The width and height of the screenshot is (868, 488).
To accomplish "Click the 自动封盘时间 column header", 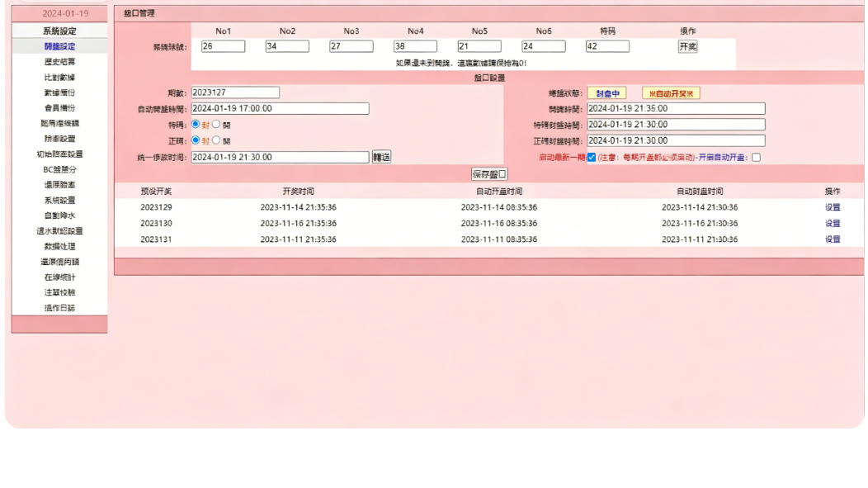I will [700, 191].
